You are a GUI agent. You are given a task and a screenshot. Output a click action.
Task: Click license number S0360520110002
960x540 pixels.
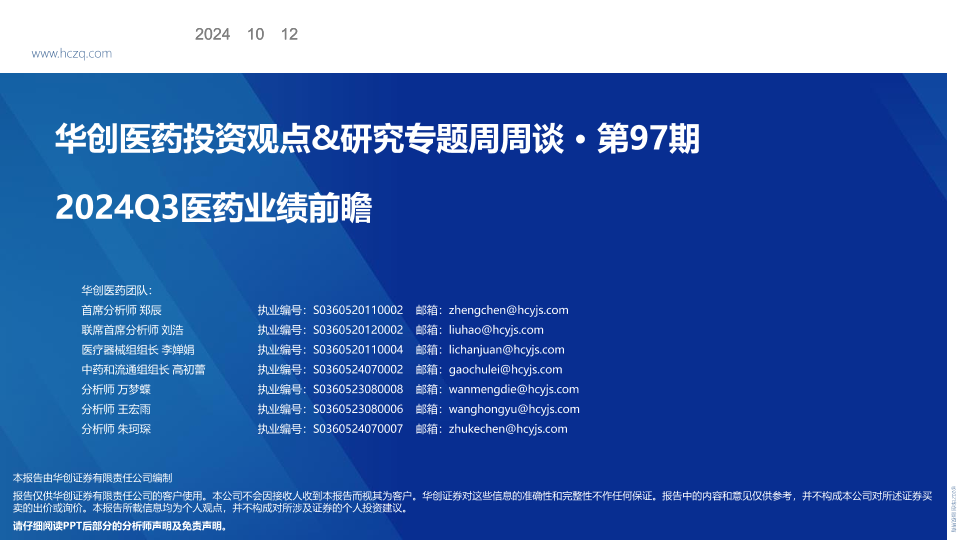coord(357,310)
